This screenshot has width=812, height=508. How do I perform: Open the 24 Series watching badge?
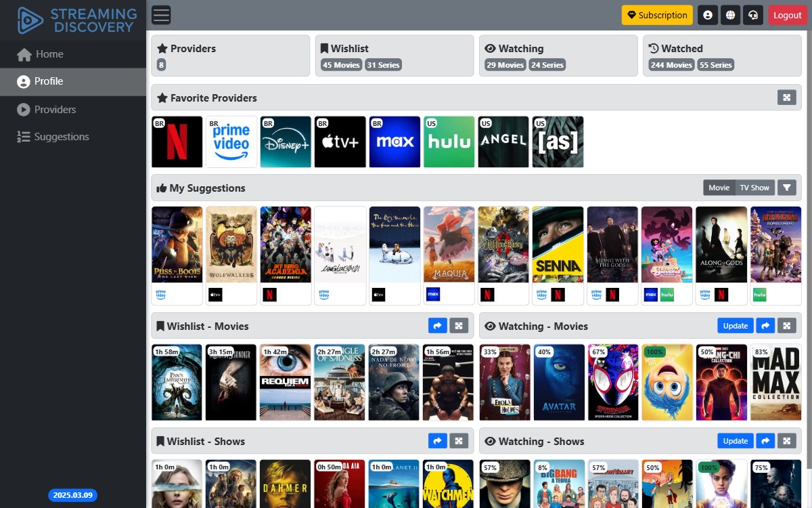[547, 65]
